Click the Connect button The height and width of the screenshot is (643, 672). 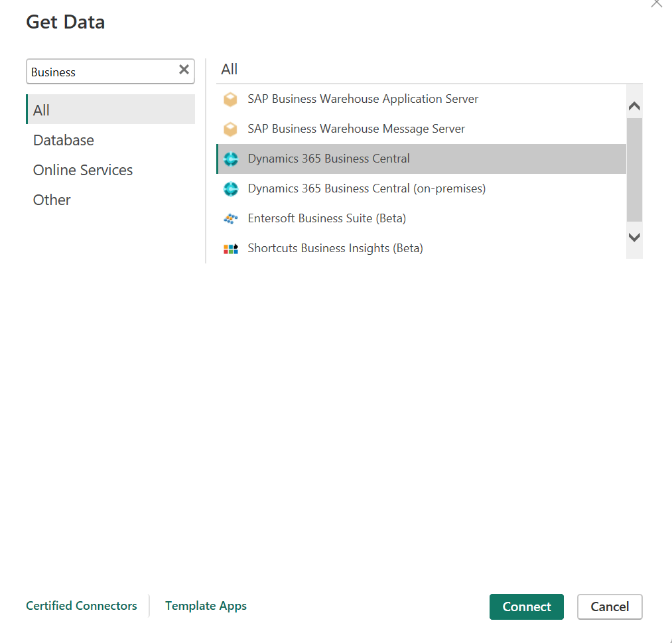click(x=526, y=607)
